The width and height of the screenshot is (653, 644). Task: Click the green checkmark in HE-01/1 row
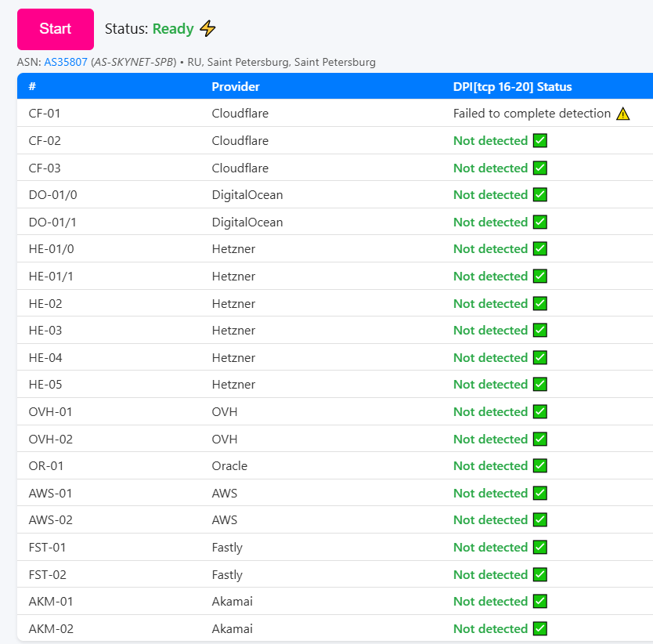[540, 277]
